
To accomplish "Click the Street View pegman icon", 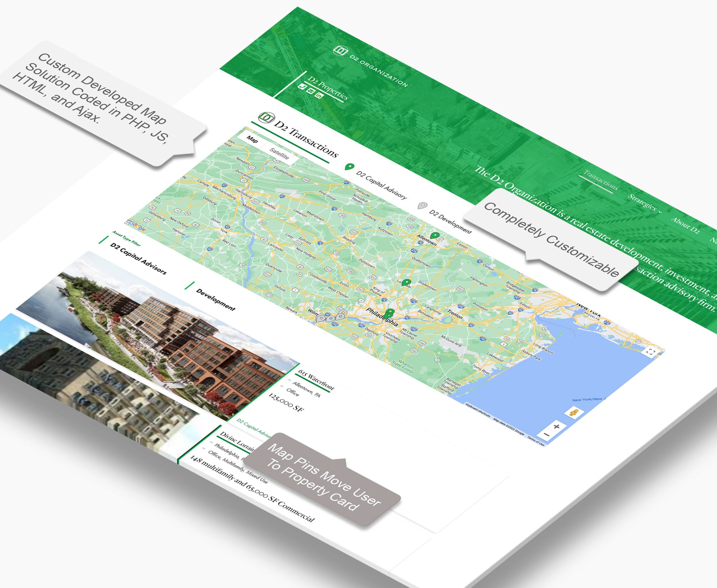I will (573, 412).
